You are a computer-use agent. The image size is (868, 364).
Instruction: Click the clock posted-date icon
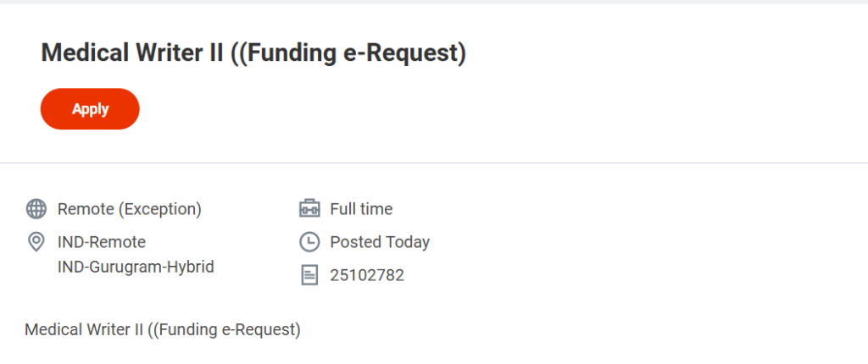(x=309, y=242)
